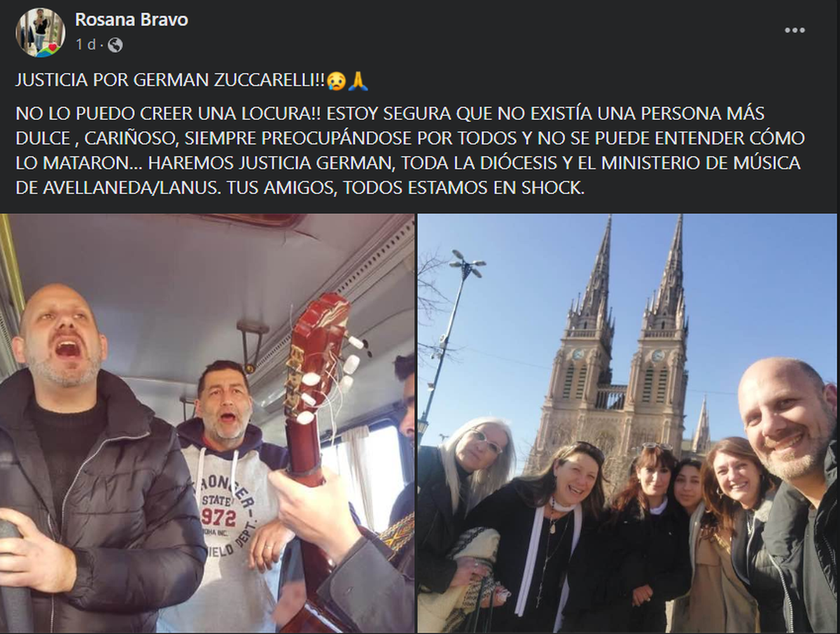Open the three-dots post options menu

click(x=794, y=30)
